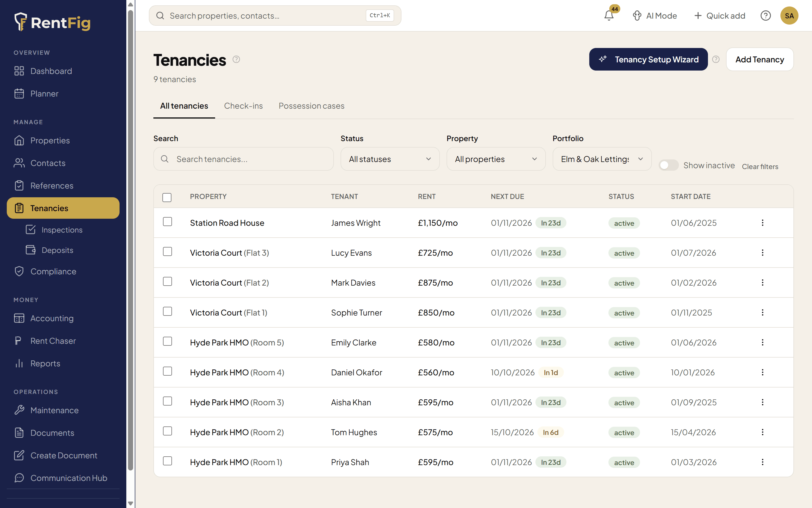Click the Add Tenancy button
Viewport: 812px width, 508px height.
[x=760, y=59]
